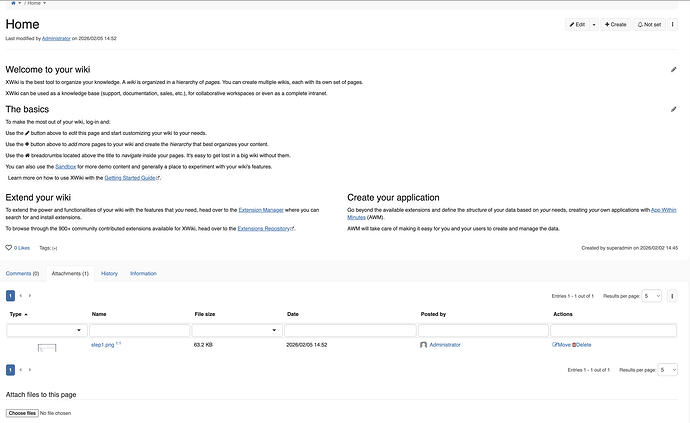Toggle the Not set notification bell button

coord(650,24)
